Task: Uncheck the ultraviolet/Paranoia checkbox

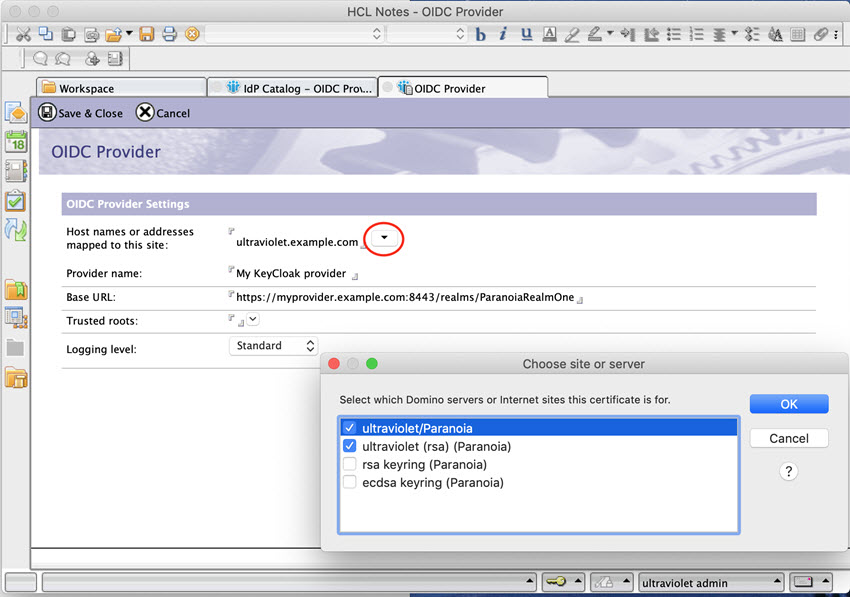Action: pyautogui.click(x=350, y=428)
